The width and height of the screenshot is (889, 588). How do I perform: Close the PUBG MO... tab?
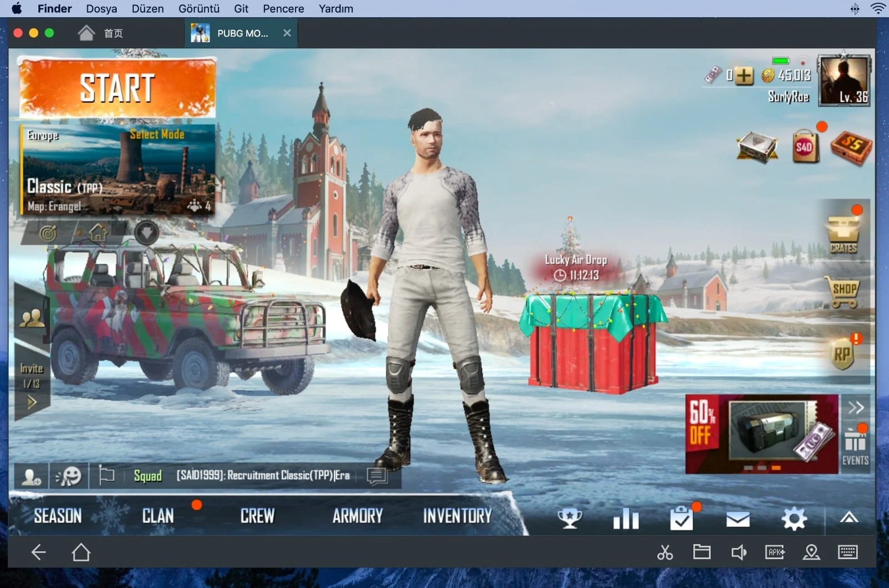(x=287, y=33)
